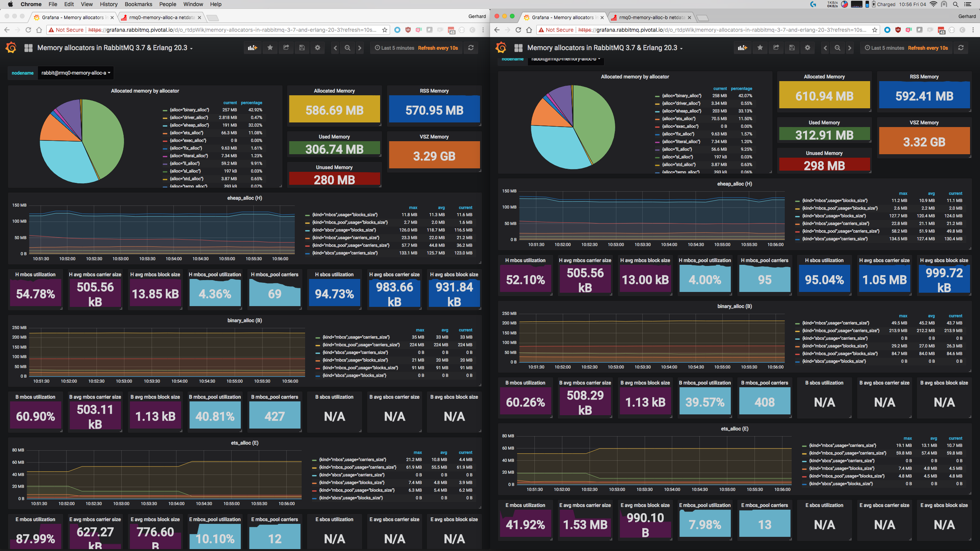The width and height of the screenshot is (980, 551).
Task: Share dashboard icon in left window
Action: pos(286,48)
